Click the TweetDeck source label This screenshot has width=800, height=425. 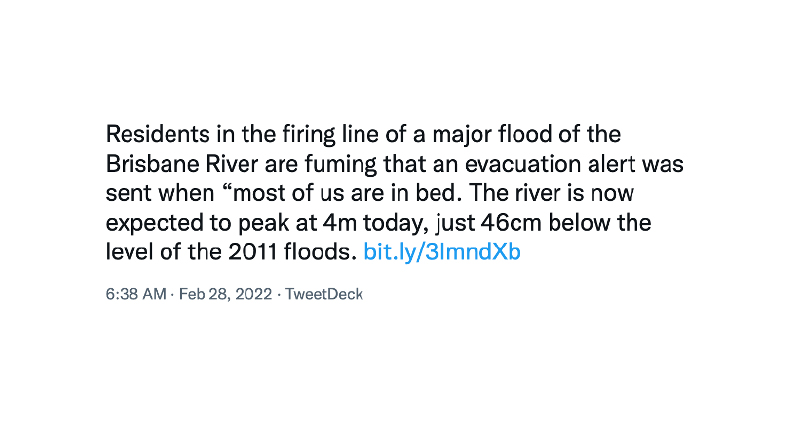pyautogui.click(x=324, y=294)
